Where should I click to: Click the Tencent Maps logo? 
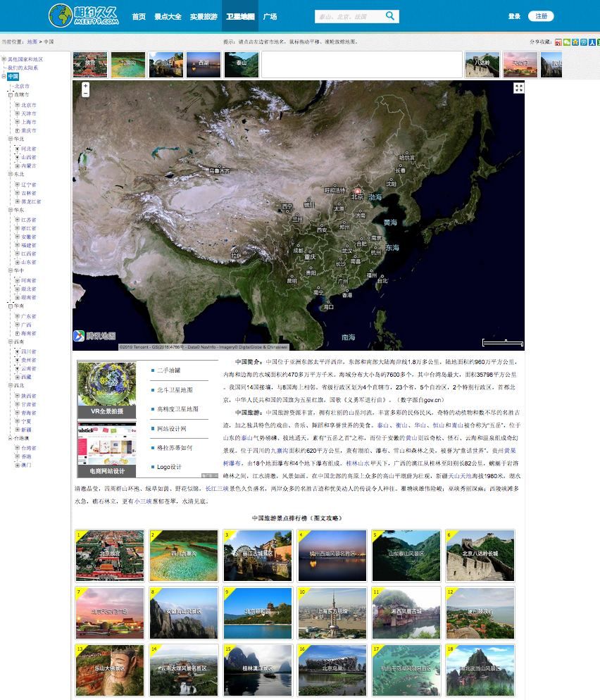tap(94, 336)
